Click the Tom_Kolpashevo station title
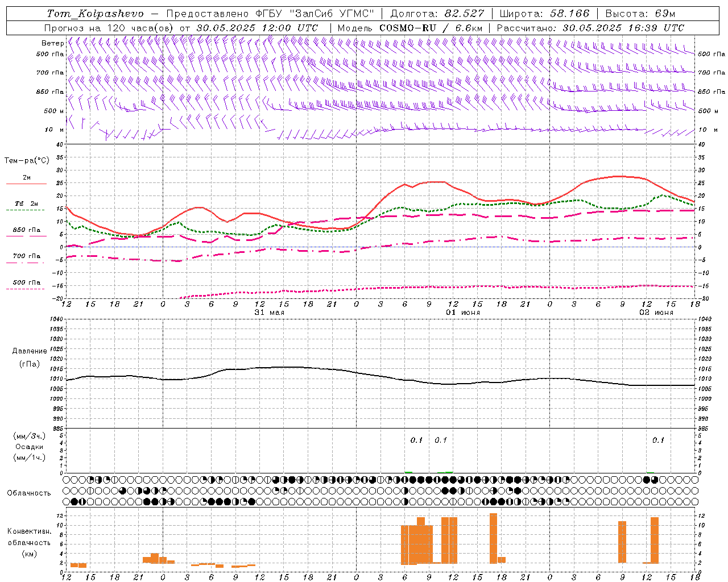Screen dimensions: 728x582 (x=95, y=13)
